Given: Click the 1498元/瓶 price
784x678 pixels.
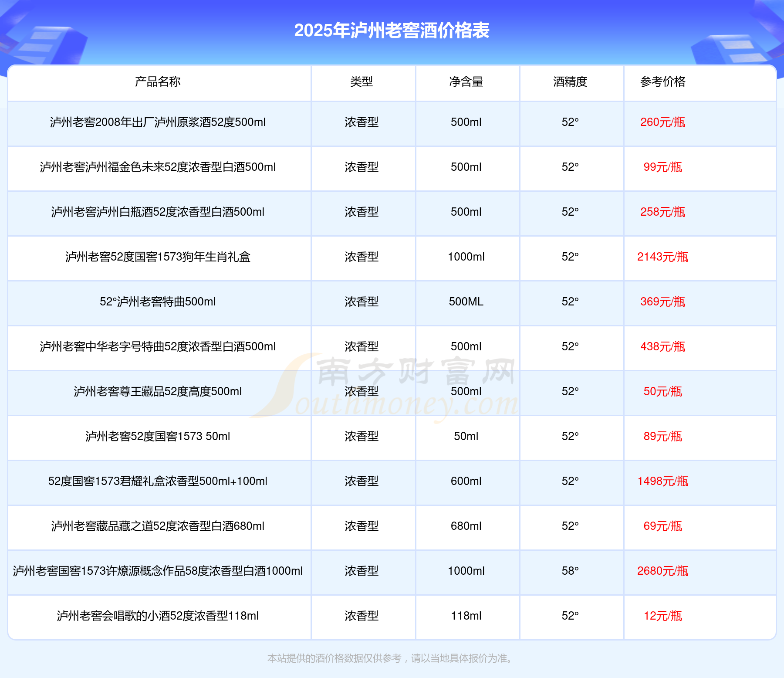Looking at the screenshot, I should click(x=663, y=481).
